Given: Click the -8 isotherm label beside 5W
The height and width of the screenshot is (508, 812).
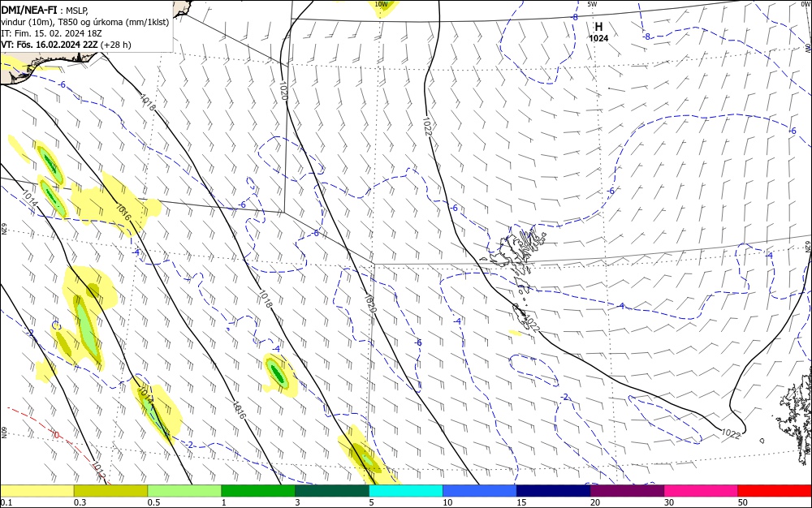Looking at the screenshot, I should (574, 17).
